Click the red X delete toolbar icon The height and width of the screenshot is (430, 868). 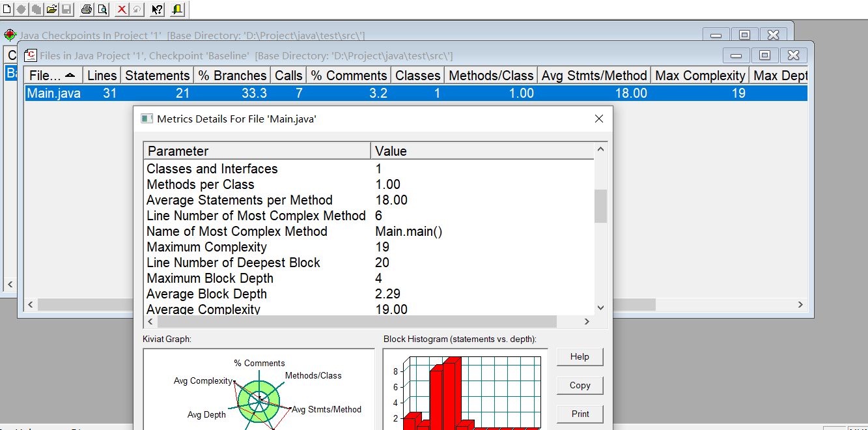pyautogui.click(x=122, y=9)
